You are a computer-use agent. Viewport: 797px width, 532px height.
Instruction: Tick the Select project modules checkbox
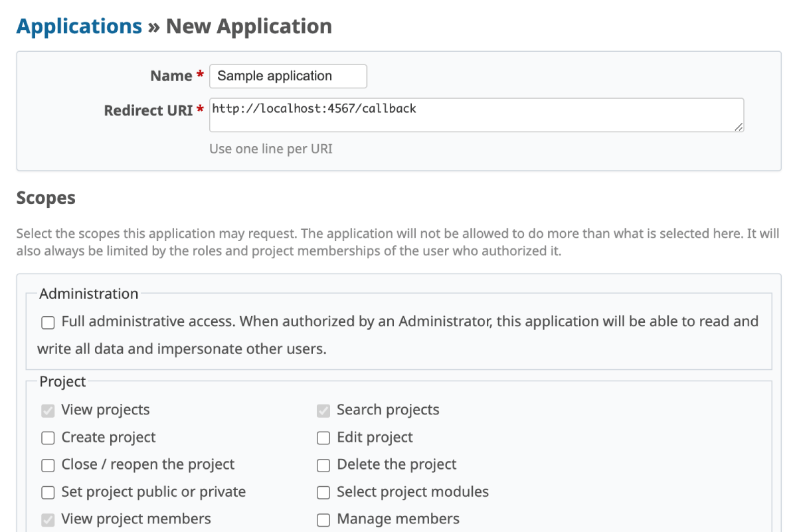click(323, 493)
